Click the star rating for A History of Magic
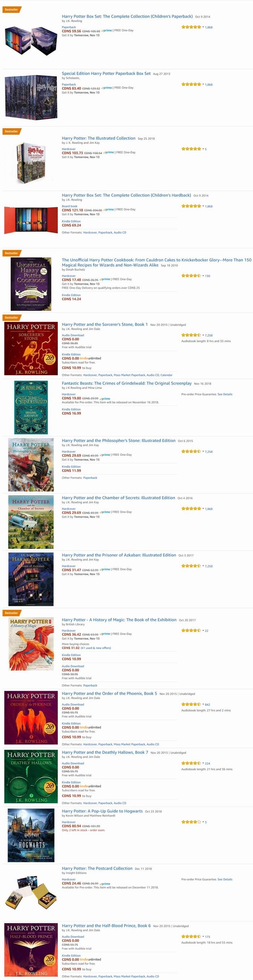 tap(191, 630)
